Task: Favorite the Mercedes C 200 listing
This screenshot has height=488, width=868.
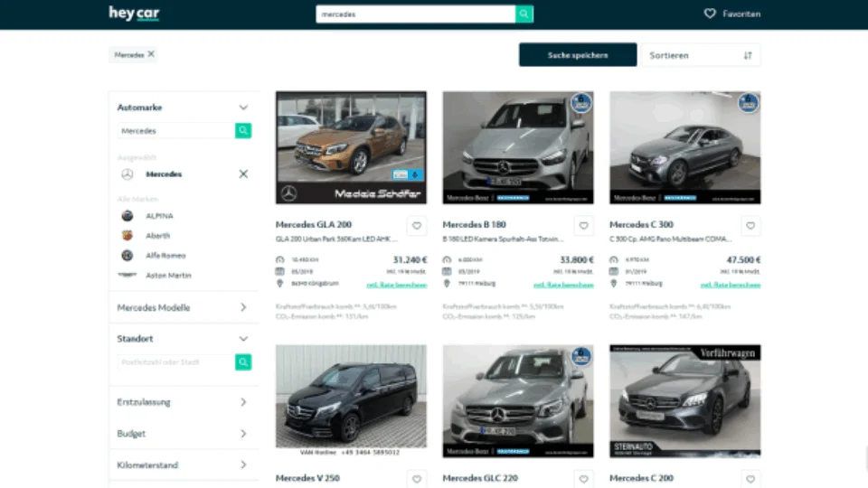Action: tap(750, 479)
